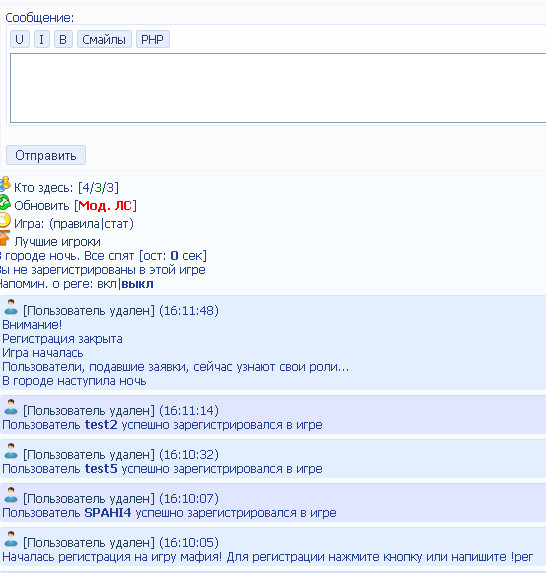The height and width of the screenshot is (573, 546).
Task: Click user avatar icon for 16:10:05 message
Action: point(11,539)
